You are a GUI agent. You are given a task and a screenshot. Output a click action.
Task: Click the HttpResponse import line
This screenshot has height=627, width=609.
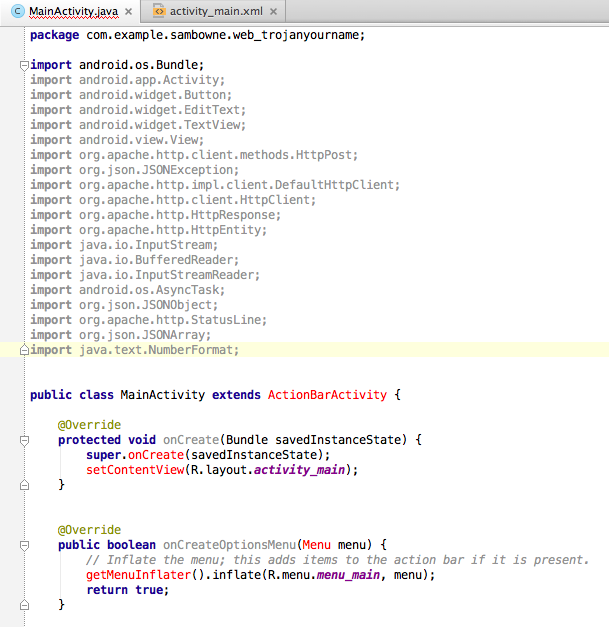156,215
